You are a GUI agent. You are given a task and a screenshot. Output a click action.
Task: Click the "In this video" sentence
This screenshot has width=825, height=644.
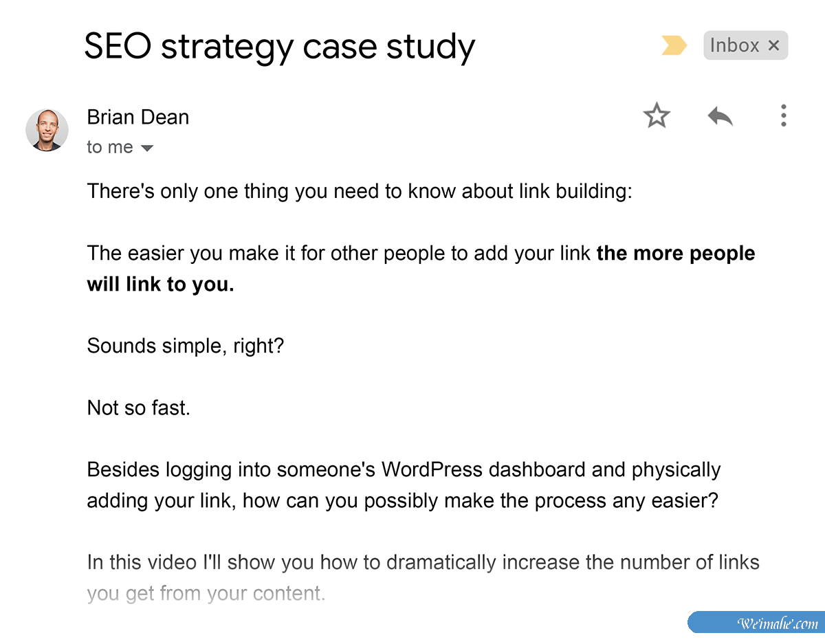pos(423,563)
